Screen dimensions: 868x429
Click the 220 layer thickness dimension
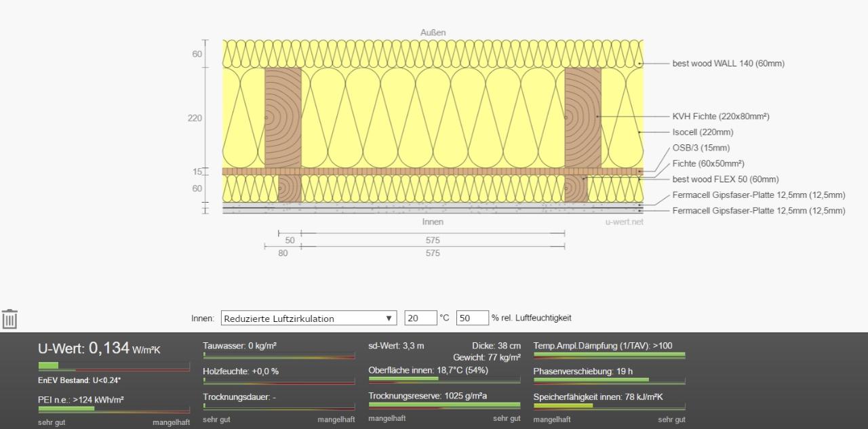(x=195, y=118)
